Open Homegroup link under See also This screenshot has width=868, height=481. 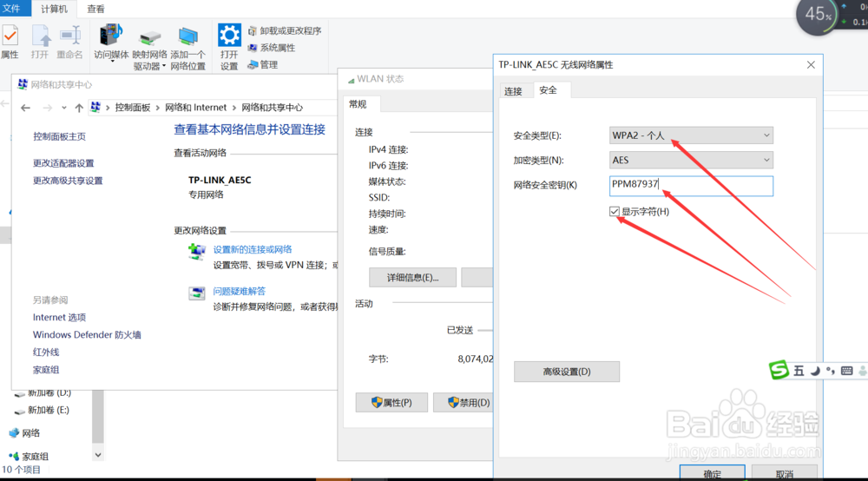(46, 370)
